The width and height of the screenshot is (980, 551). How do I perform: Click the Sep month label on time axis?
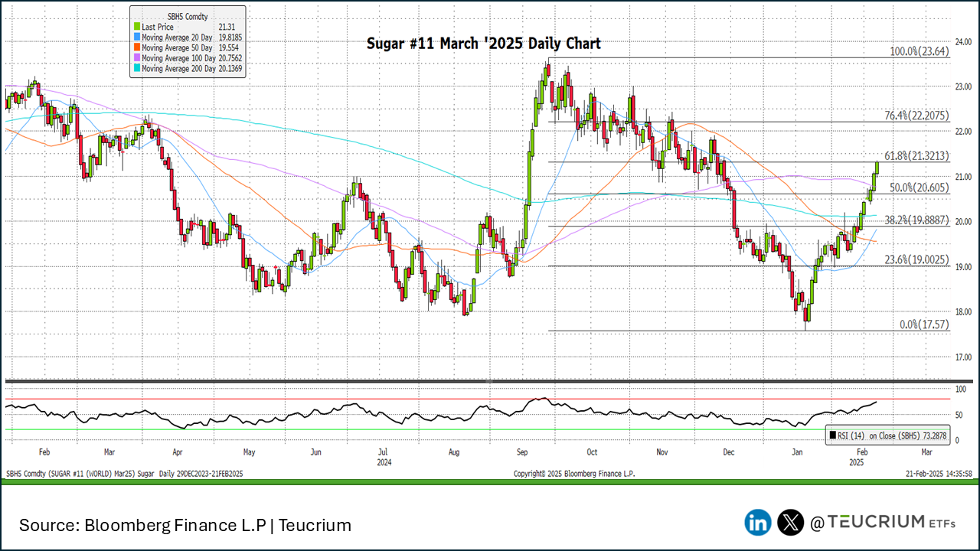(x=522, y=452)
